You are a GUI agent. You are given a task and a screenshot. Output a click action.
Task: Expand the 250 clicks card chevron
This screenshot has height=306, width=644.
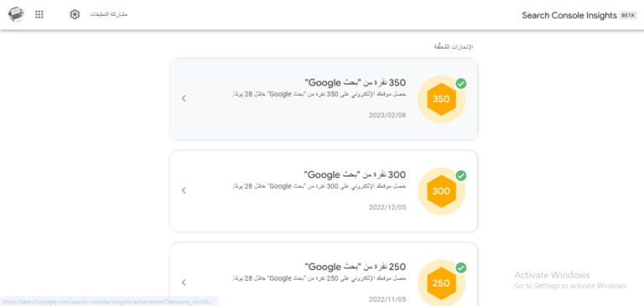(x=184, y=283)
